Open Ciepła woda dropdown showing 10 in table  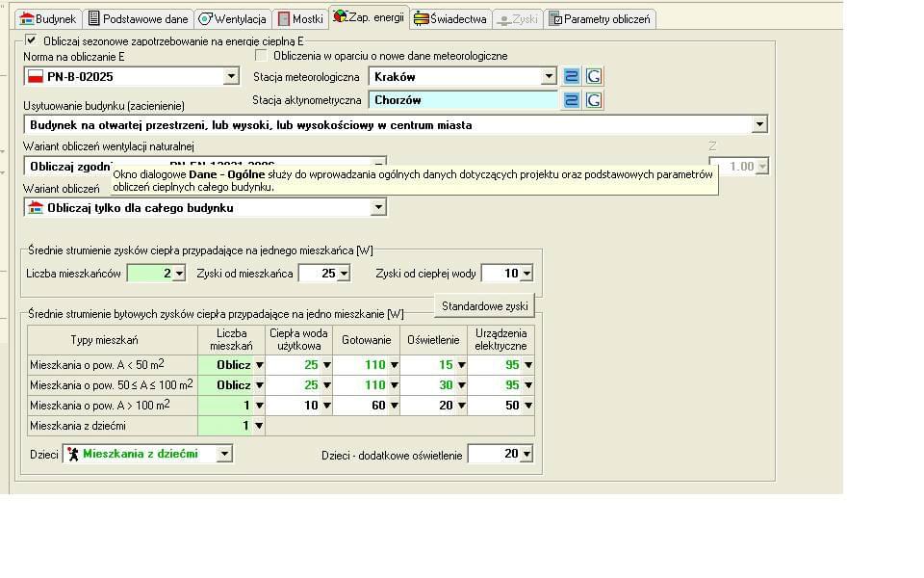click(x=326, y=406)
